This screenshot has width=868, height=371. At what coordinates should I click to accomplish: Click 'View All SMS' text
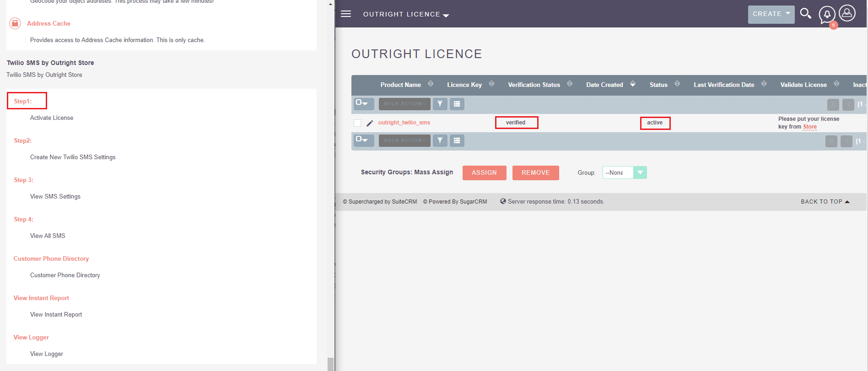[x=48, y=236]
